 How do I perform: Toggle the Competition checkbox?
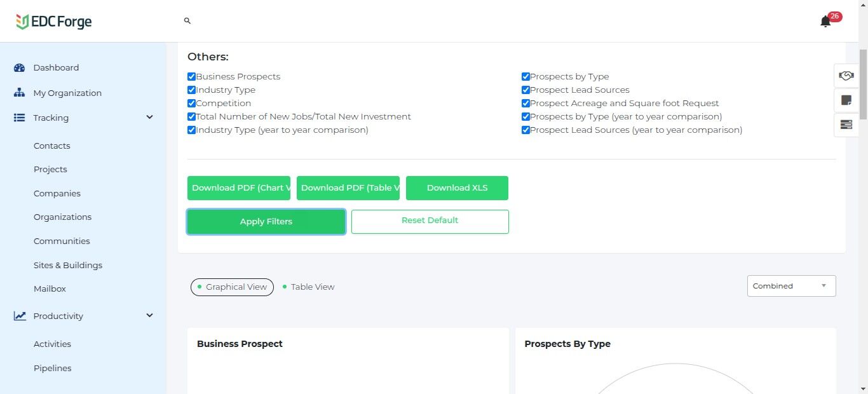tap(191, 103)
